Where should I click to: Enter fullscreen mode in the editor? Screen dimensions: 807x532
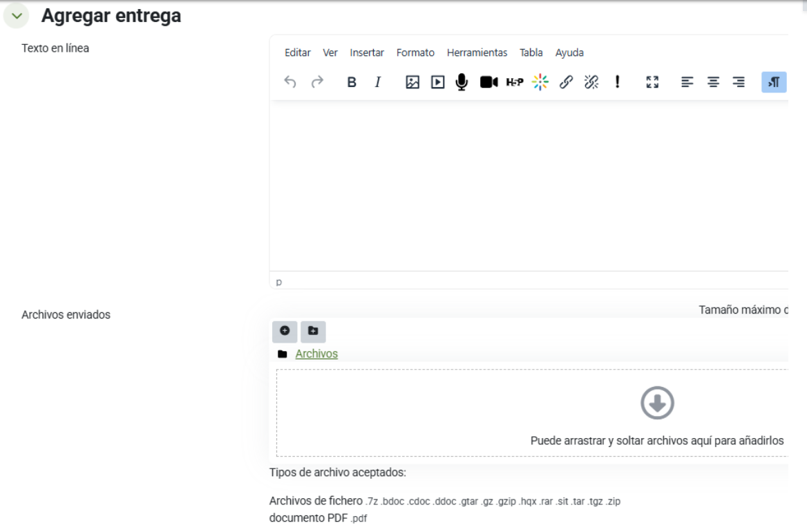pos(651,82)
